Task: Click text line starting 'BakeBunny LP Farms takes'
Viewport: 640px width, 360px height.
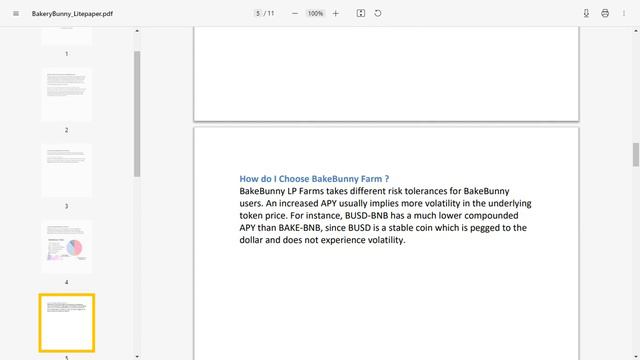Action: (374, 191)
